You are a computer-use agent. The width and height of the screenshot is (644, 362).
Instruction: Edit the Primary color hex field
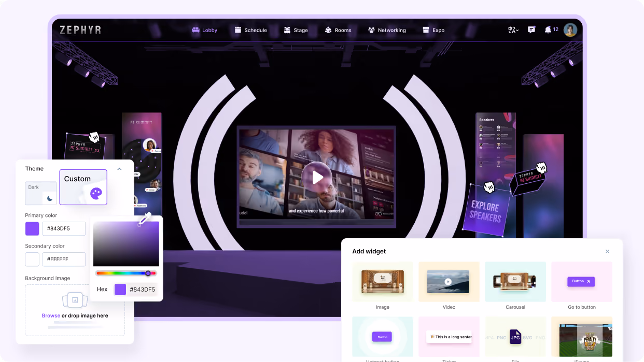[x=64, y=228]
